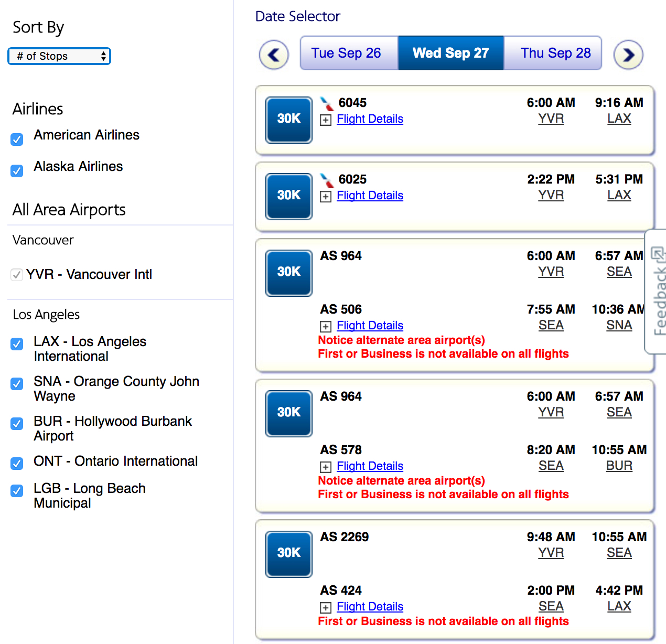
Task: Click the American Airlines logo beside flight 6045
Action: tap(327, 103)
